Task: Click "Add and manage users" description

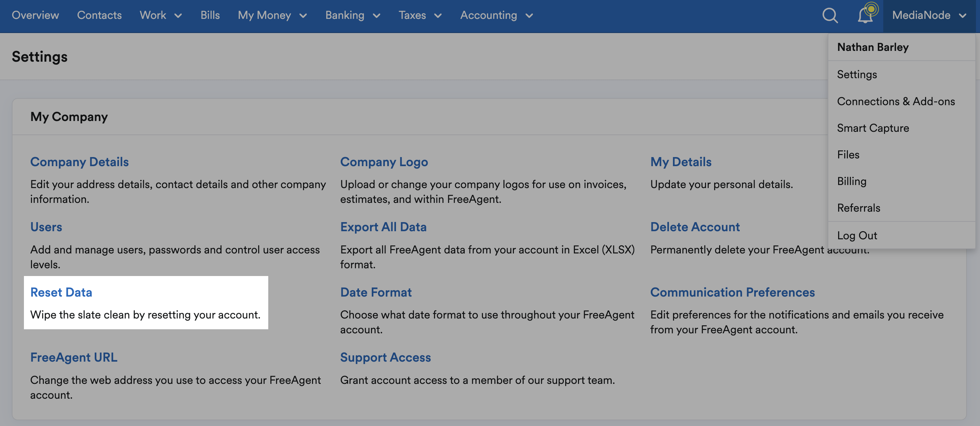Action: tap(175, 257)
